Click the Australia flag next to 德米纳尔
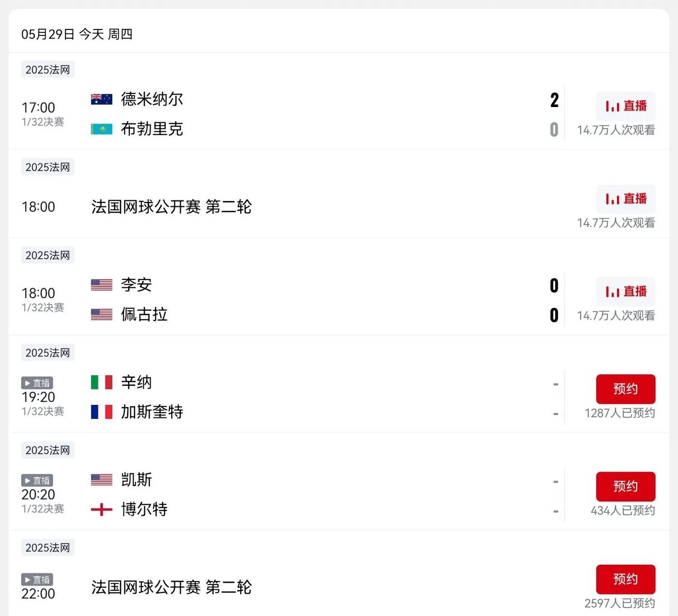 102,99
